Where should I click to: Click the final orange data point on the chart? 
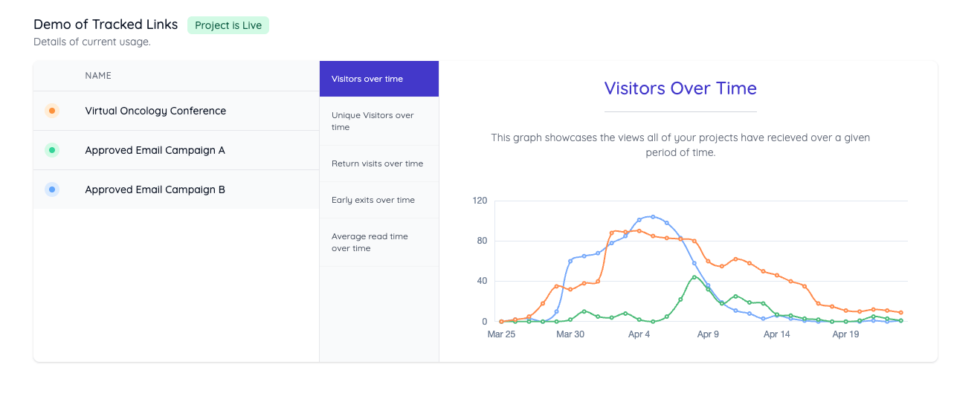pyautogui.click(x=900, y=313)
